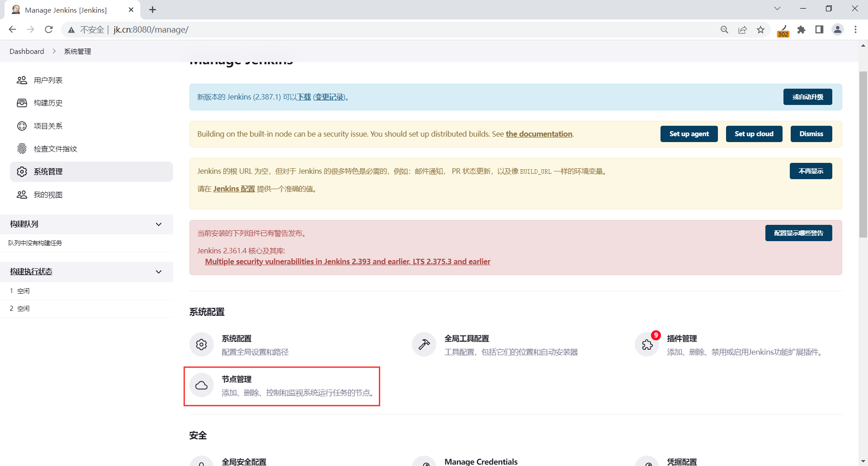Open the 变更记录 changelog link

(x=329, y=97)
